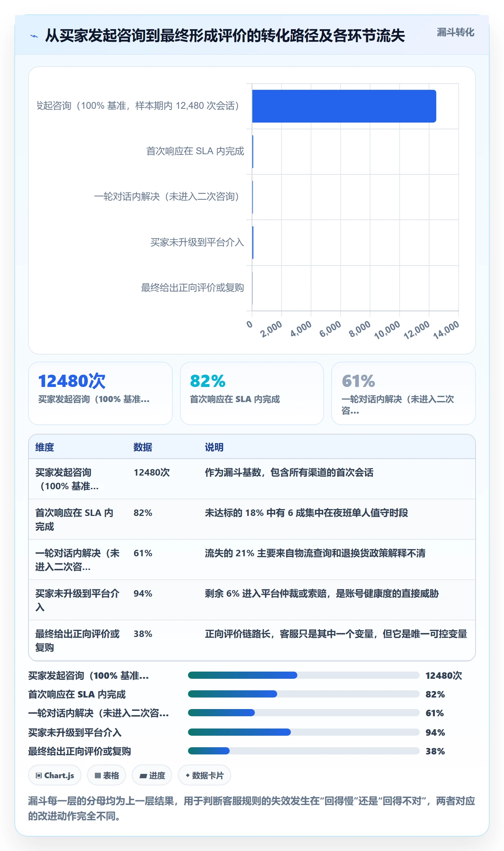Select the 进度 chip
This screenshot has width=504, height=851.
pyautogui.click(x=152, y=775)
